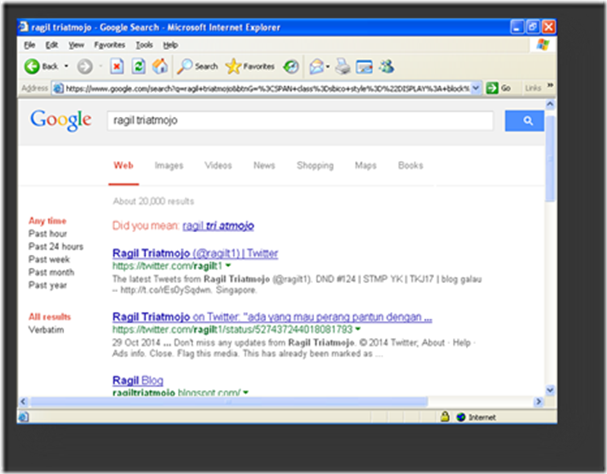Image resolution: width=607 pixels, height=474 pixels.
Task: Click the blue Google search button
Action: point(524,120)
